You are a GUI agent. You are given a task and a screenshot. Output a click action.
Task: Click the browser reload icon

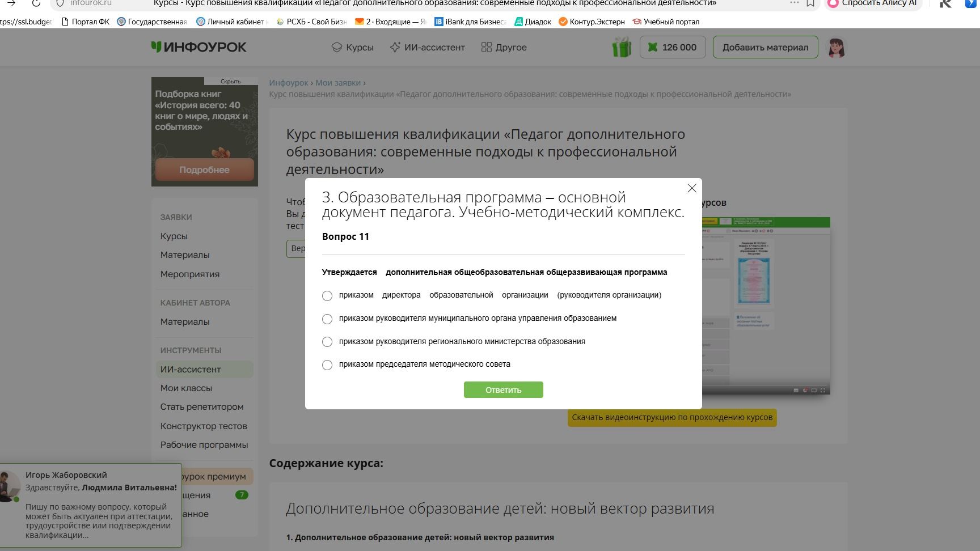point(36,3)
